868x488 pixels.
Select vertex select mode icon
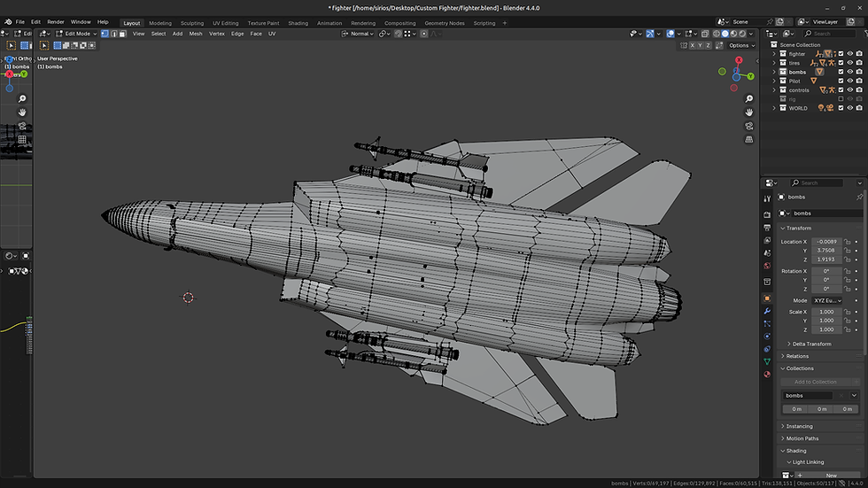tap(105, 34)
